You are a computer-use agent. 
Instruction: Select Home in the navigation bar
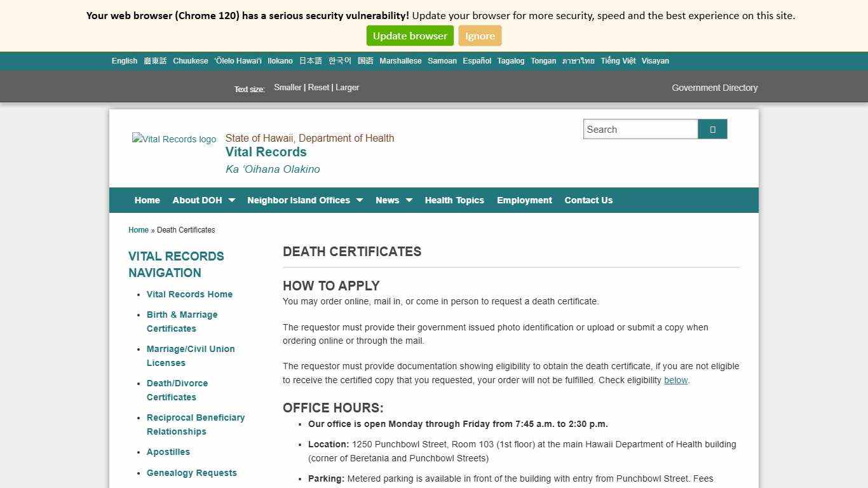coord(147,200)
